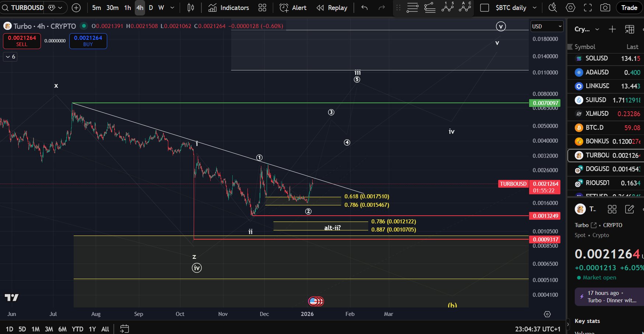Create an Alert
The height and width of the screenshot is (334, 644).
tap(293, 7)
